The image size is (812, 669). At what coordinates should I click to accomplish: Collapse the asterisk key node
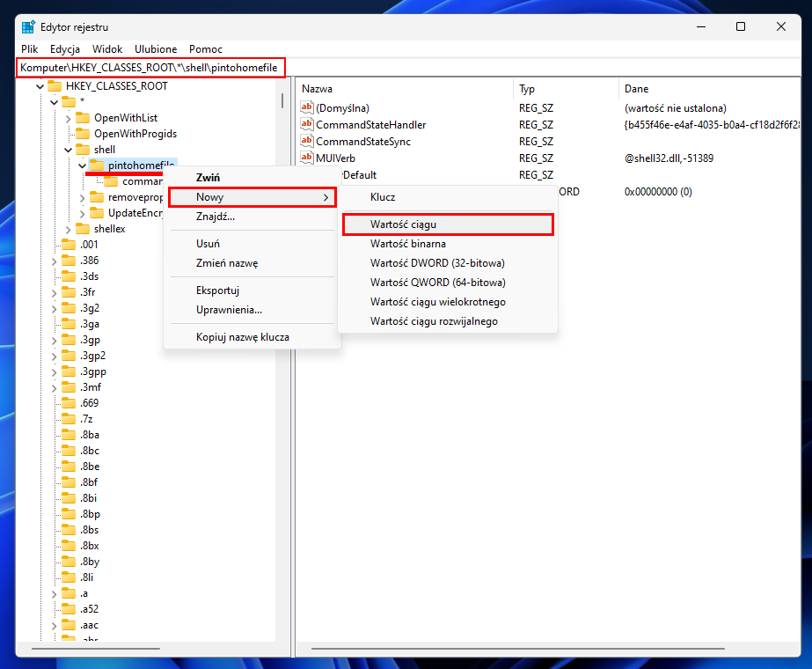54,102
